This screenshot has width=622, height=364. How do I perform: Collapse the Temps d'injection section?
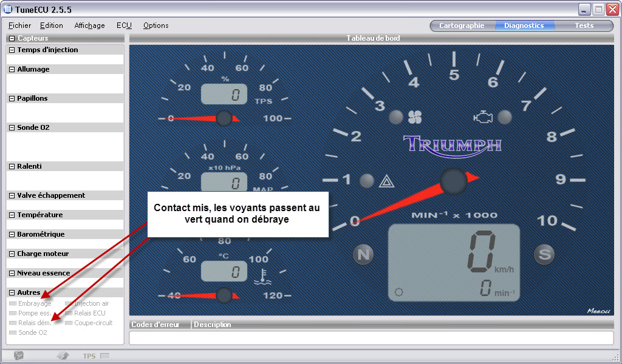pos(12,50)
